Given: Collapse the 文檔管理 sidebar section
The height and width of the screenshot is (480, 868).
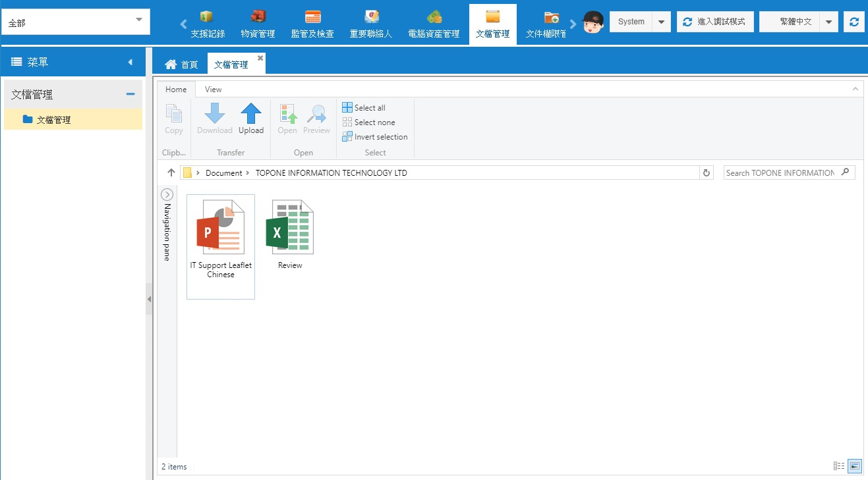Looking at the screenshot, I should (130, 95).
